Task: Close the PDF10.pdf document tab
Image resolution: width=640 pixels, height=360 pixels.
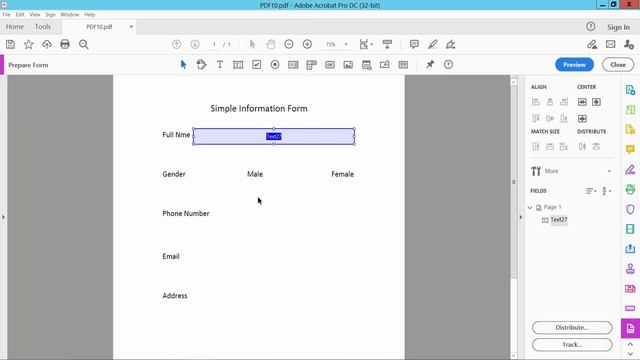Action: [x=131, y=27]
